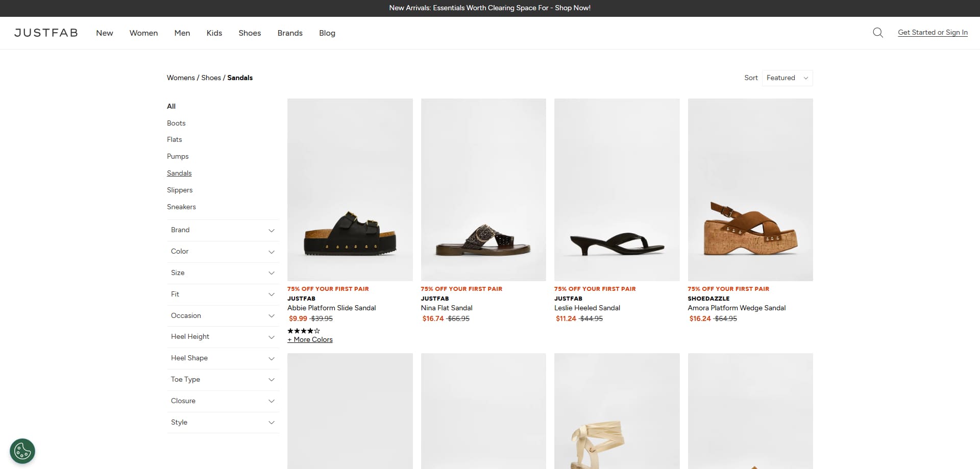980x469 pixels.
Task: Click the SHOEDAZZLE brand label
Action: [708, 299]
